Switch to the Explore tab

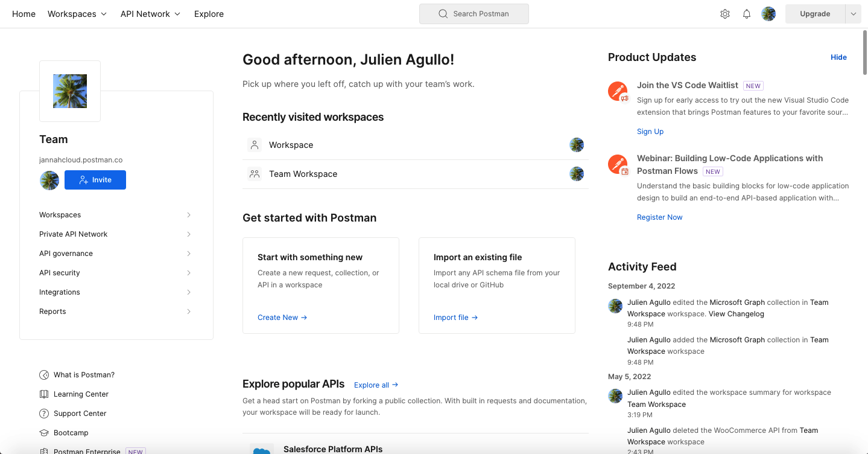click(209, 13)
